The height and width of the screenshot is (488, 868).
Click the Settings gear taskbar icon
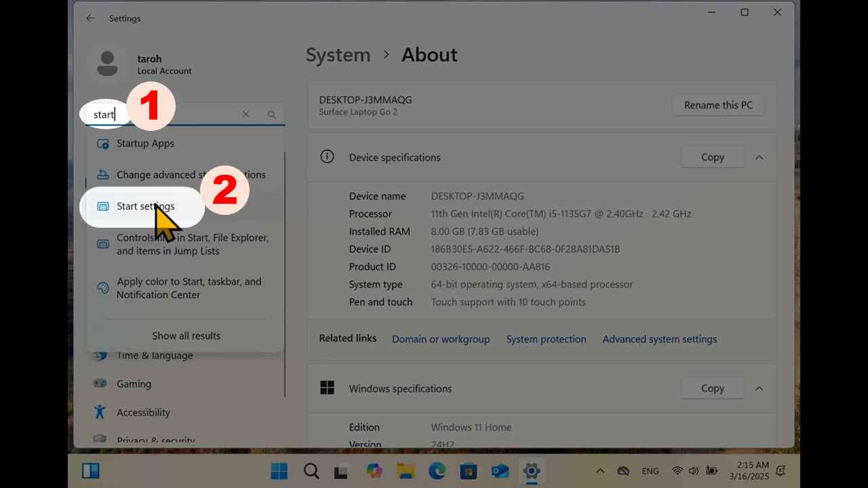pyautogui.click(x=532, y=470)
